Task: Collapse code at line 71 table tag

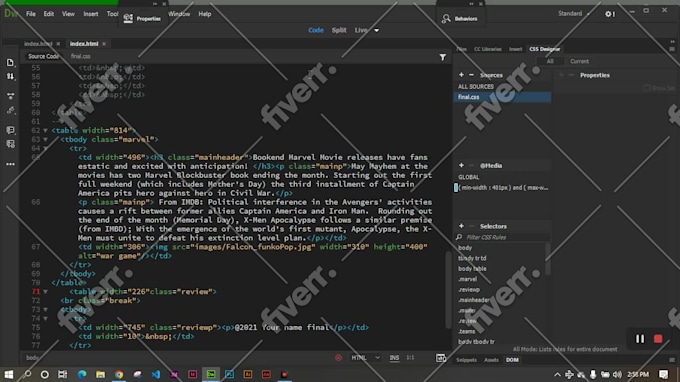Action: coord(46,292)
